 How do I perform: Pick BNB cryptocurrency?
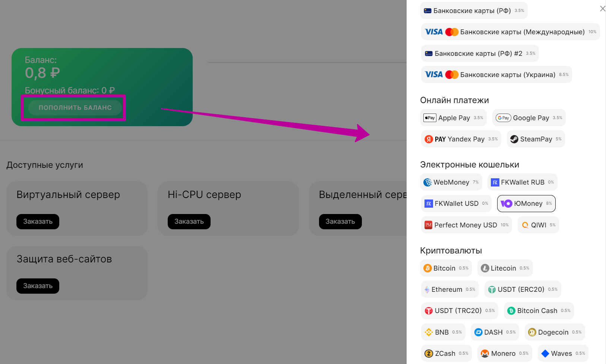click(x=443, y=332)
